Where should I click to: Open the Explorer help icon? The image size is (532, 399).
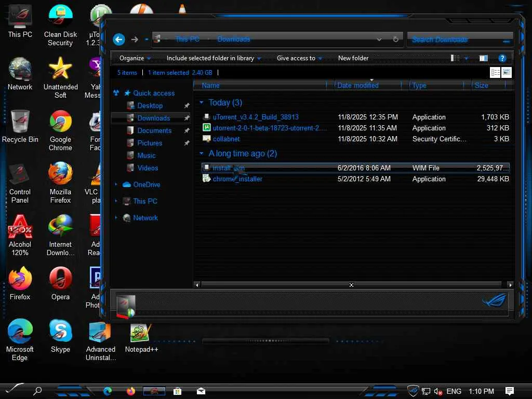point(502,58)
